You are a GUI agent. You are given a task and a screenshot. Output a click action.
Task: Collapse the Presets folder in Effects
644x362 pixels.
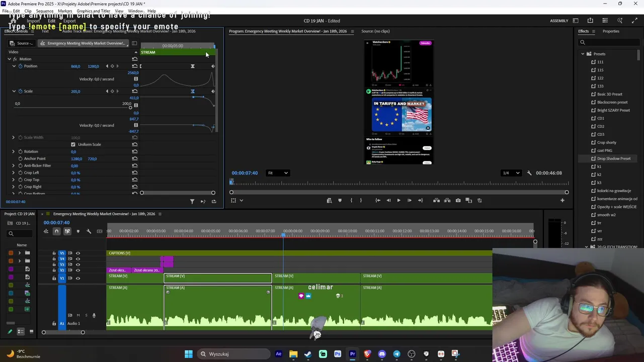pos(583,54)
